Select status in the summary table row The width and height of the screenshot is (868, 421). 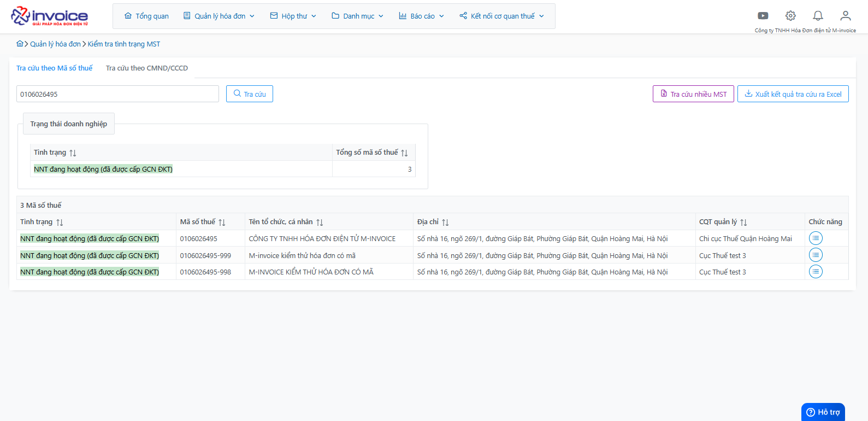(x=103, y=169)
